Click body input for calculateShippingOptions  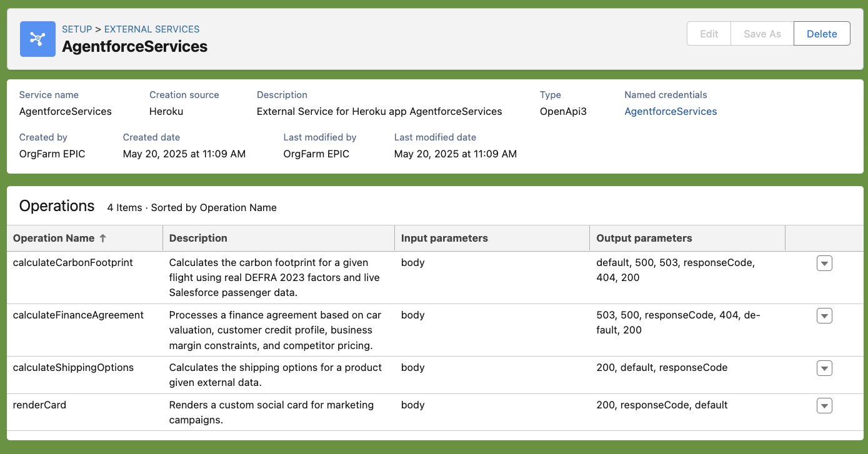click(x=413, y=367)
